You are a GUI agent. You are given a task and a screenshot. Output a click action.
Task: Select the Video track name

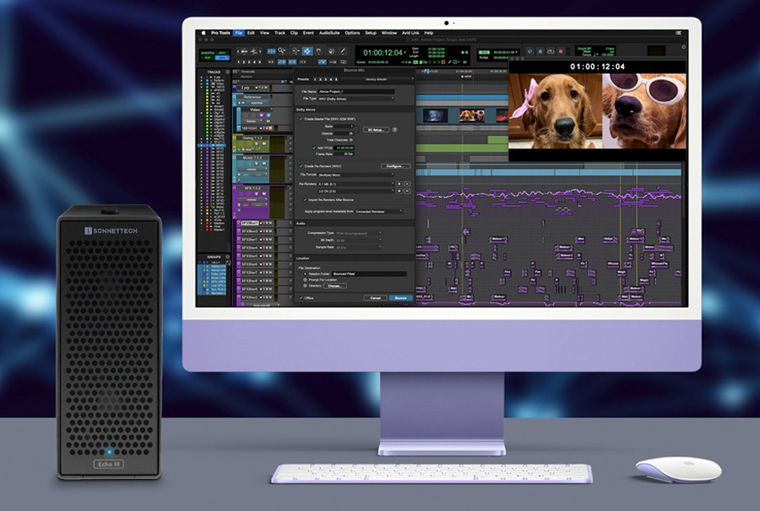point(255,110)
